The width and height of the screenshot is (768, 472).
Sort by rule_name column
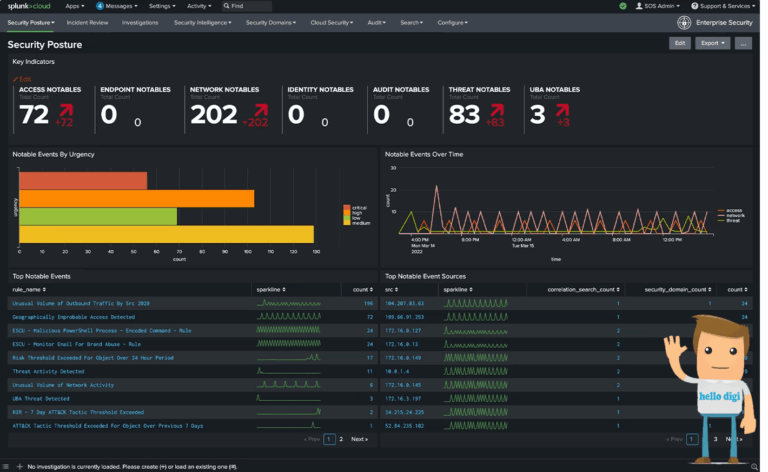tap(29, 289)
